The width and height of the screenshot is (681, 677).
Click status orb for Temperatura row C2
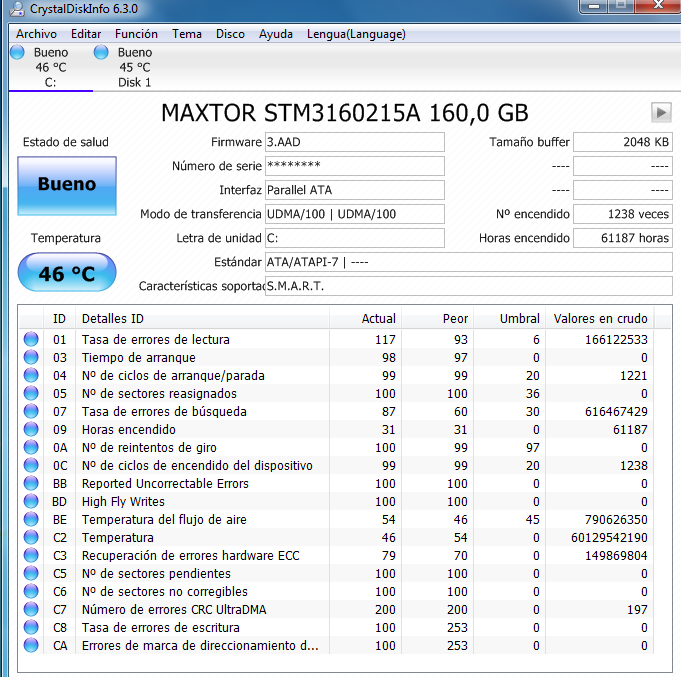32,538
